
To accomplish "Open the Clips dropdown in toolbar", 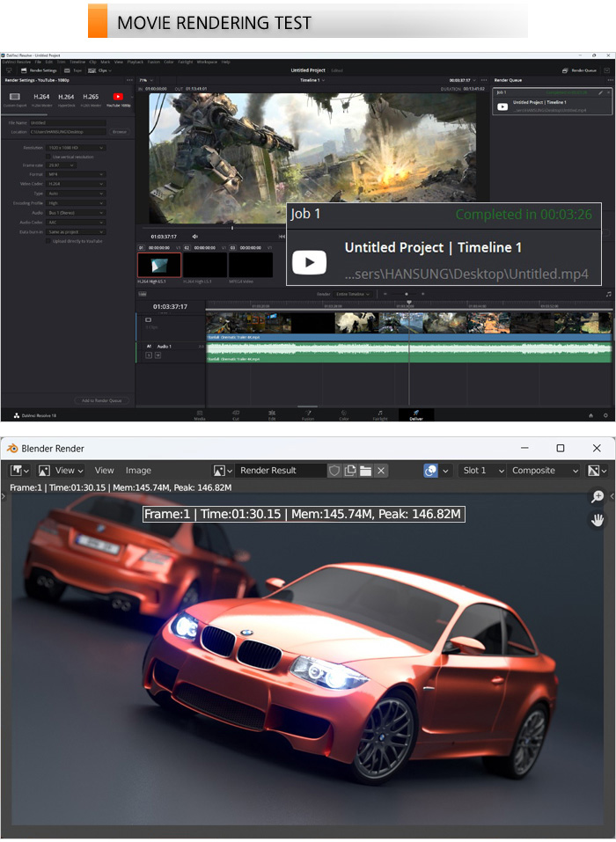I will click(x=100, y=70).
